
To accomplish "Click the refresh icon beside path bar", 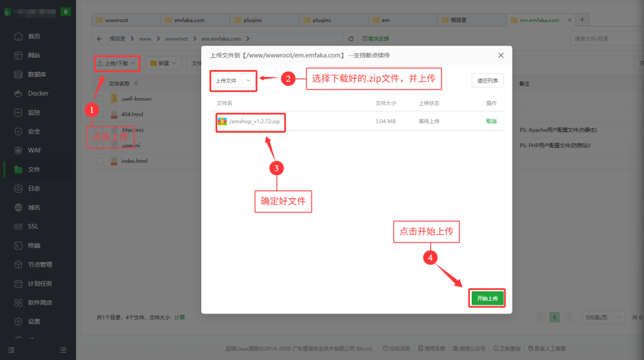I will 351,38.
